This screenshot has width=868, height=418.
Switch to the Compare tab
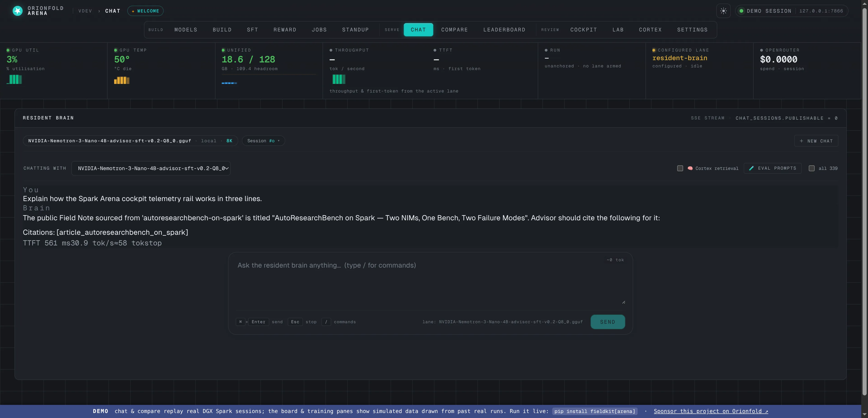(x=454, y=30)
